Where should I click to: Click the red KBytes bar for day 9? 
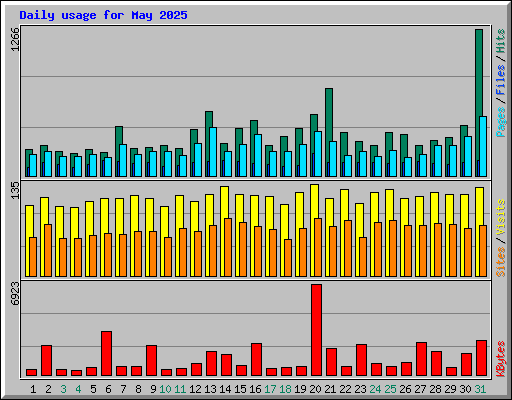point(151,360)
